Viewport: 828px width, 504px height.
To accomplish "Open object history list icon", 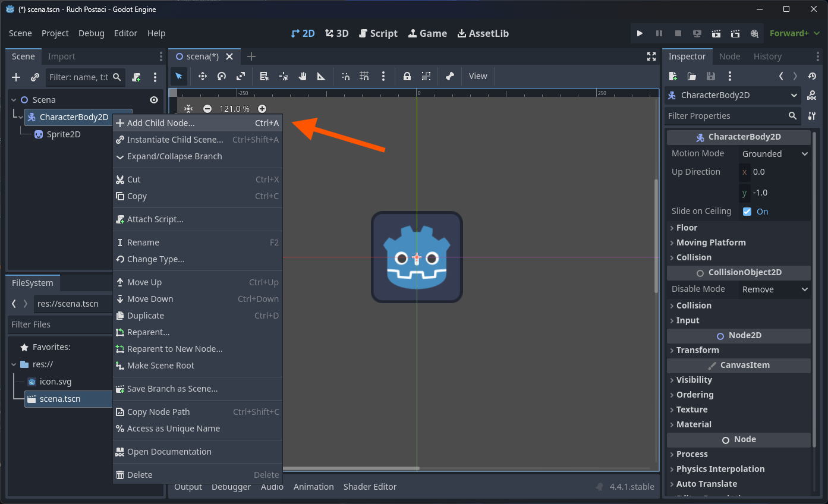I will pos(812,76).
